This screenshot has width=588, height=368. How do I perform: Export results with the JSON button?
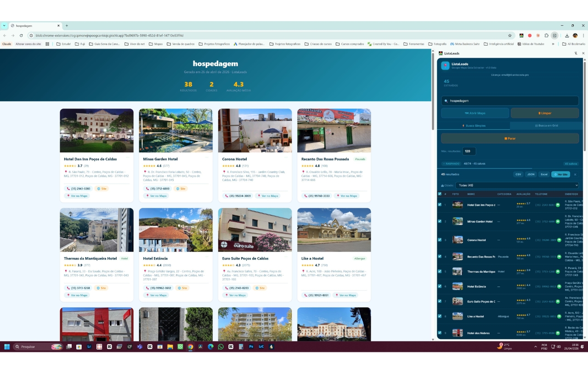531,174
